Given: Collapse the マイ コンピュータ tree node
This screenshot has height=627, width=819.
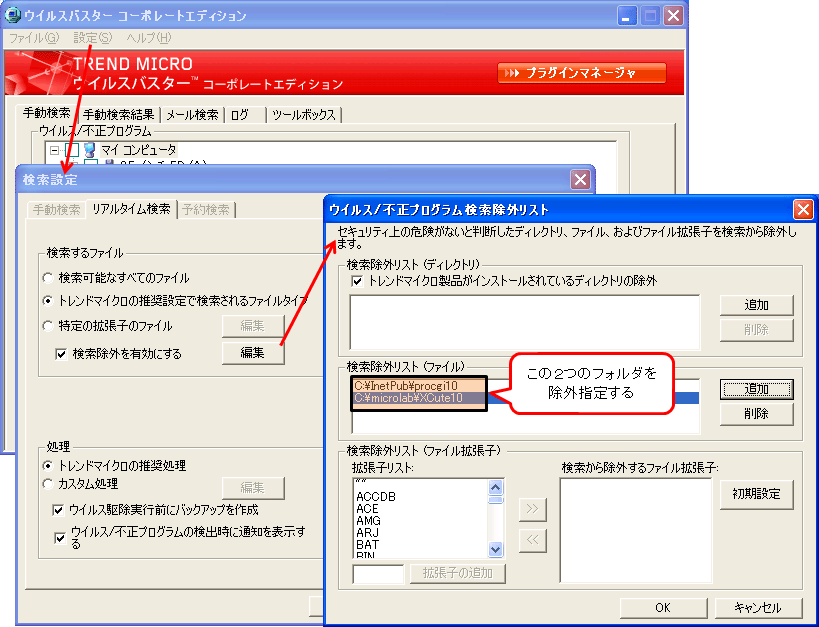Looking at the screenshot, I should click(54, 150).
